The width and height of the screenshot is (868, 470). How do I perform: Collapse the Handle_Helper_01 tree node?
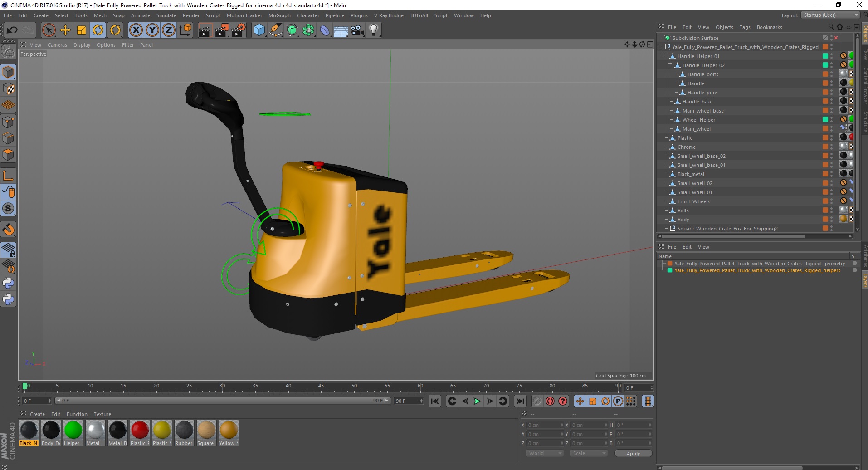[665, 56]
